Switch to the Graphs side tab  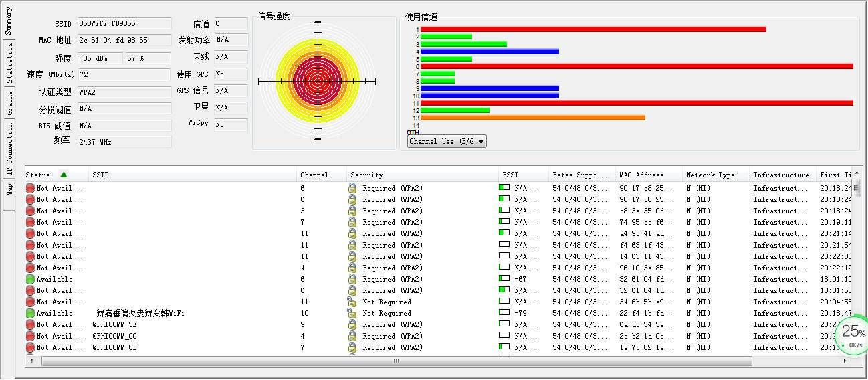point(9,103)
